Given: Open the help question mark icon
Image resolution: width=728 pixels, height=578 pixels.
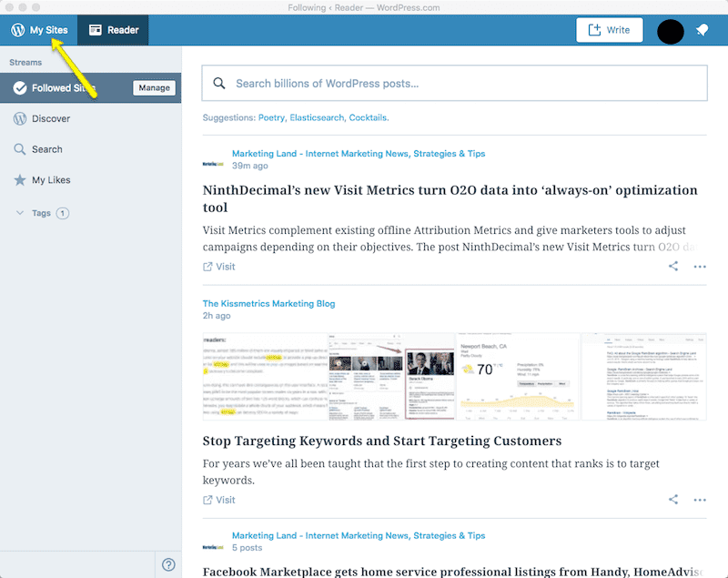Looking at the screenshot, I should pos(168,564).
